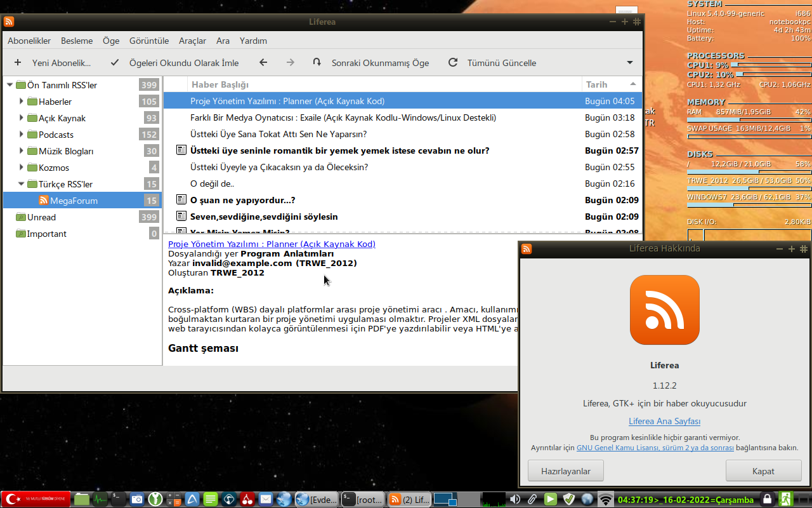Click unread icon on 'romantik bir yemek' item
The image size is (812, 508).
point(181,150)
